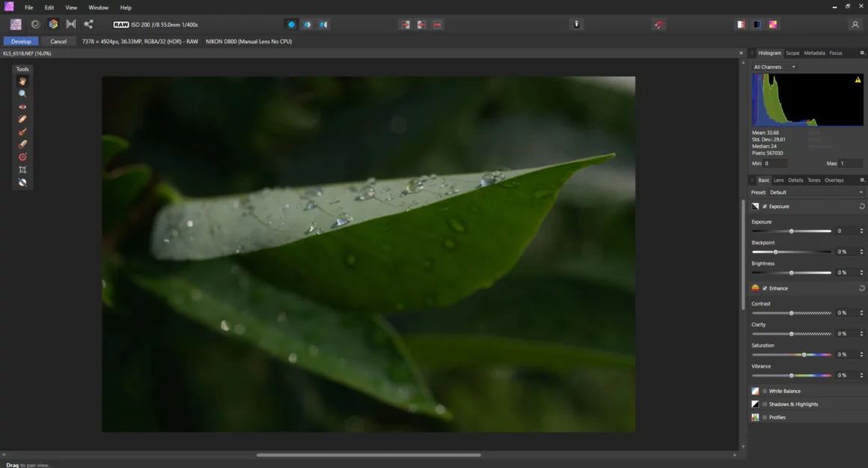Viewport: 868px width, 468px height.
Task: Click the Vibrance value stepper arrows
Action: pyautogui.click(x=861, y=375)
